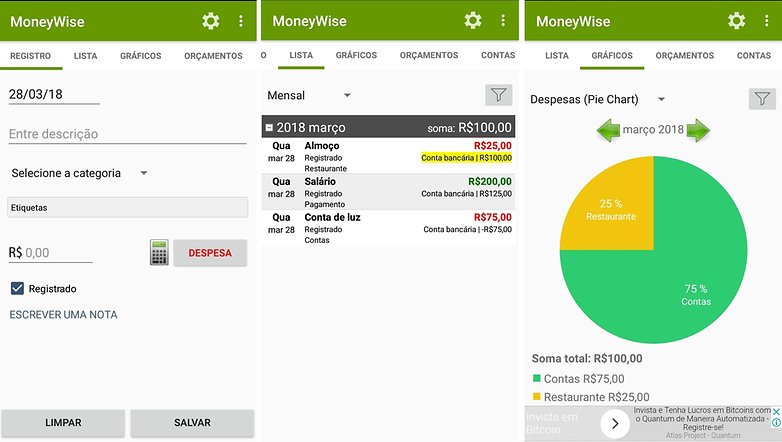Click Conta bancária | R$125,00 balance
Screen dimensions: 782x442
pos(466,194)
